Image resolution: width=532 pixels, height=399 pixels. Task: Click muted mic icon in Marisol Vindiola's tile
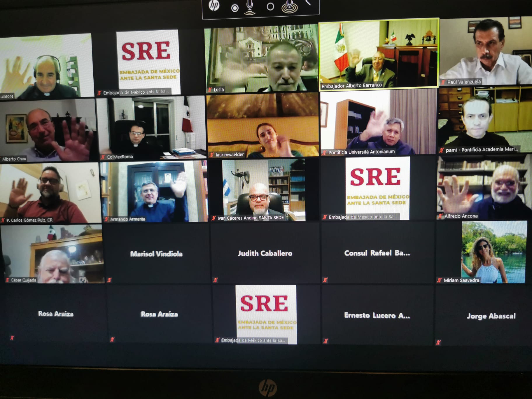109,280
